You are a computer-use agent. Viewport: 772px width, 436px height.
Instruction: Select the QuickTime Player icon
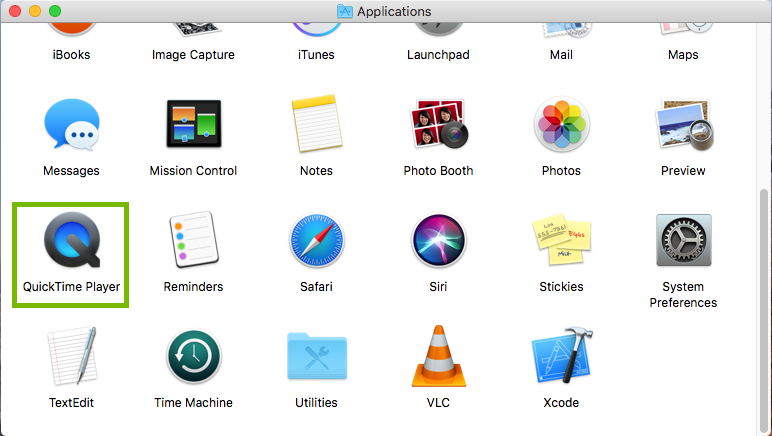(x=72, y=240)
